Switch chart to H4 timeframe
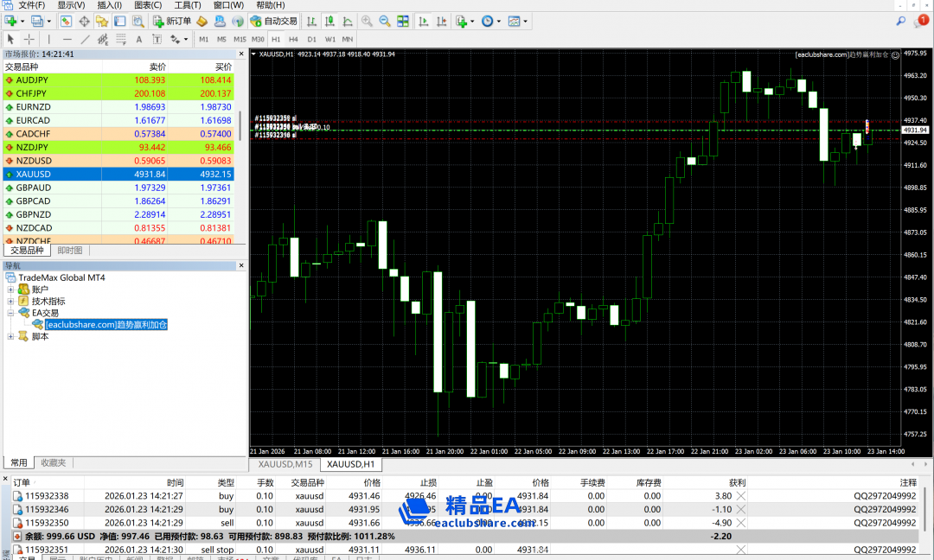This screenshot has width=934, height=560. pos(293,39)
